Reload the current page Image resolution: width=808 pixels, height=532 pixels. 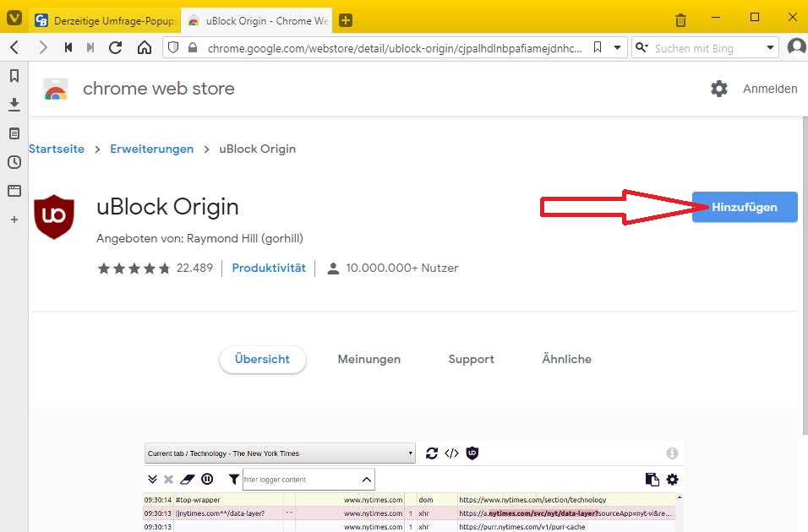pyautogui.click(x=116, y=48)
